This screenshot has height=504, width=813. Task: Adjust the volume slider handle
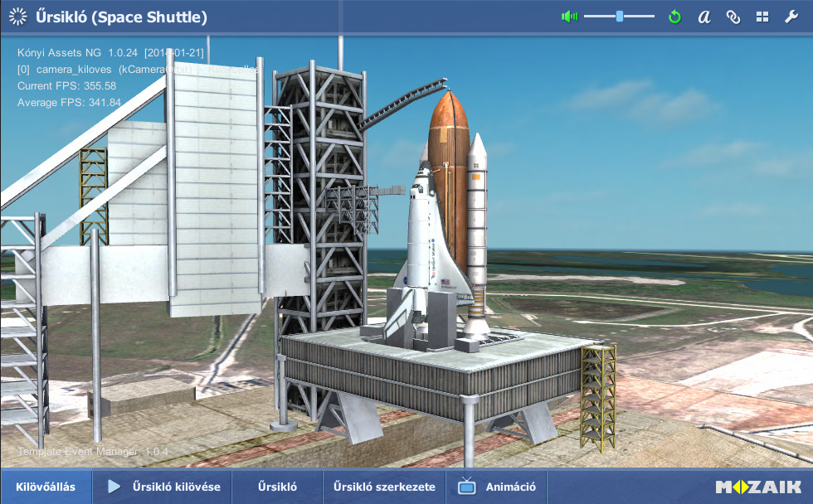618,16
